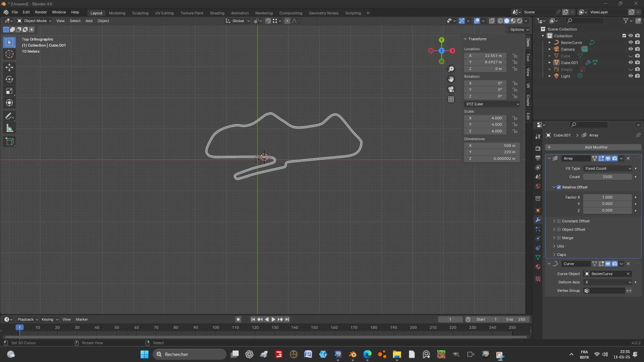The width and height of the screenshot is (644, 362).
Task: Select the Select Box tool
Action: [9, 42]
